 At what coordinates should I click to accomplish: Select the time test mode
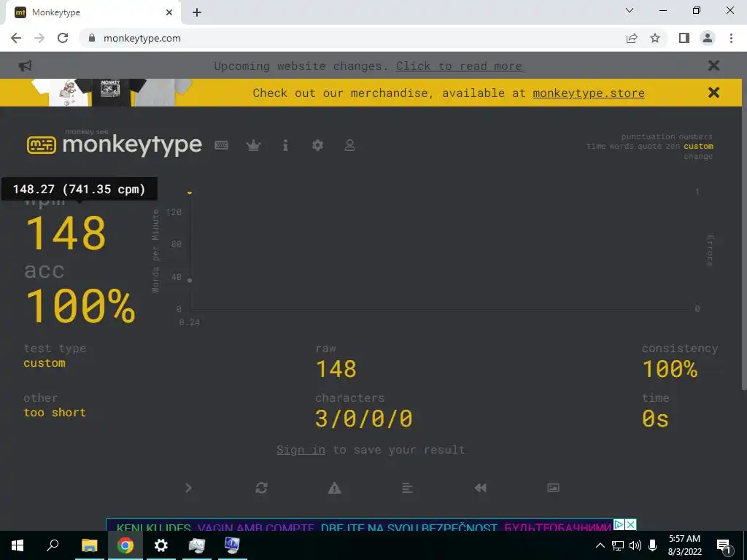click(x=596, y=146)
